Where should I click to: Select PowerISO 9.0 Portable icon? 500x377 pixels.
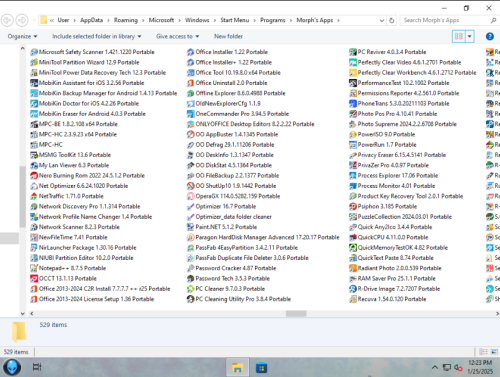[x=353, y=134]
